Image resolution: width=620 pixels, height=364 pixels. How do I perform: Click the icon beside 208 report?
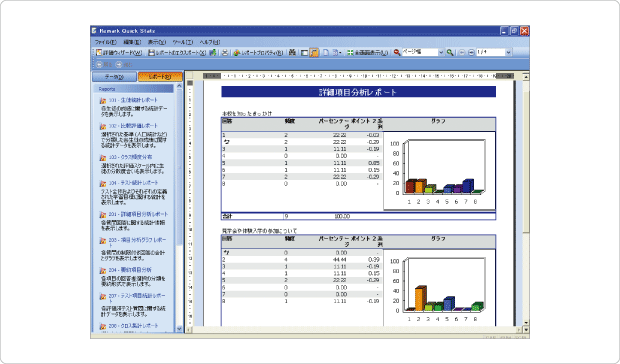tap(103, 326)
